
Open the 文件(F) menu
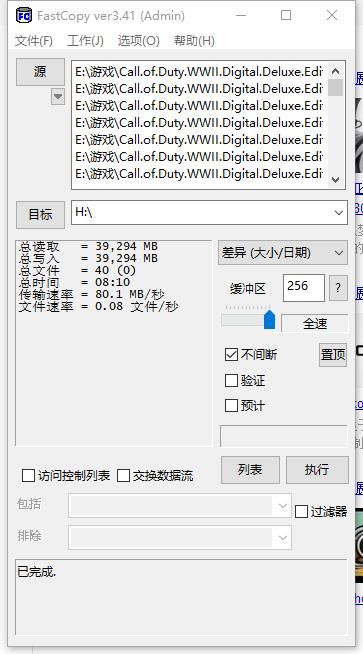point(34,40)
